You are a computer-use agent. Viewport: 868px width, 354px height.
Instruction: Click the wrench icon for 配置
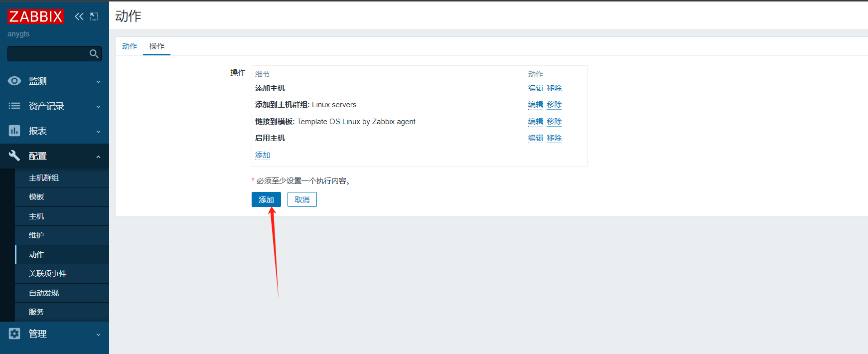coord(14,156)
